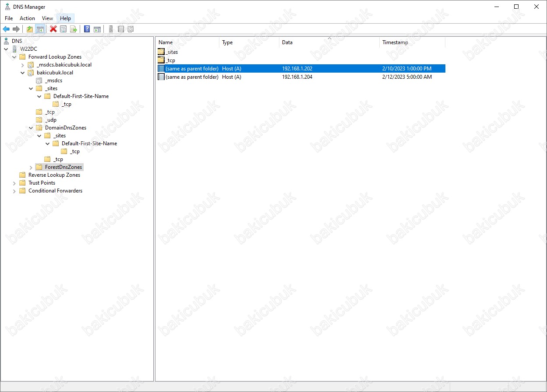Click the W22DC server icon
The height and width of the screenshot is (392, 547).
pyautogui.click(x=14, y=49)
